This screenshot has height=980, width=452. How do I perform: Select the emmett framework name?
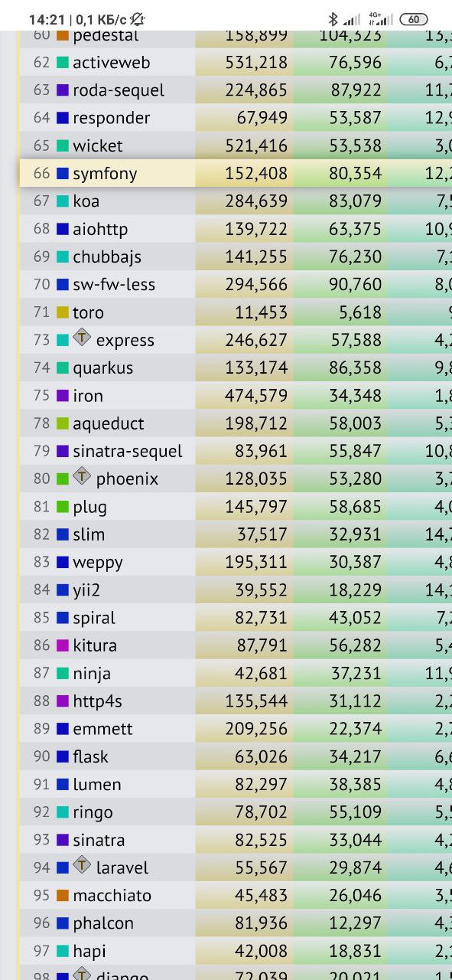click(102, 729)
